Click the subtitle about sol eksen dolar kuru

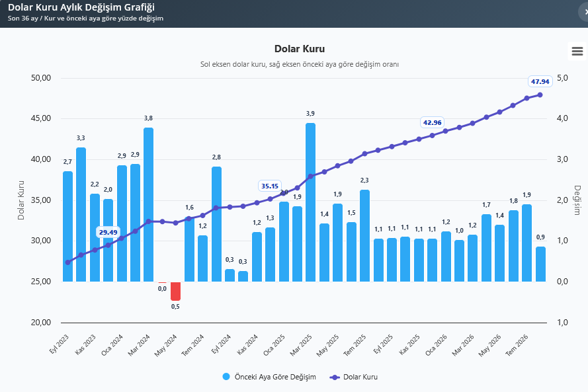[x=299, y=65]
